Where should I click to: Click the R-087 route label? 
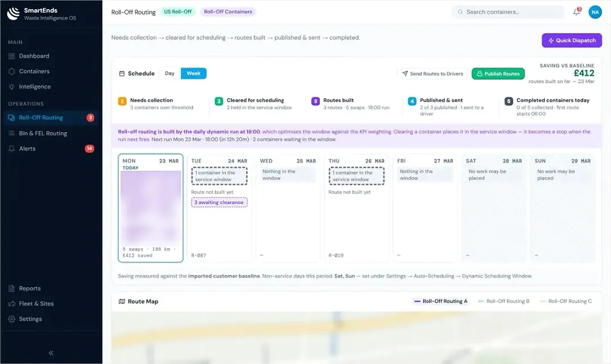199,255
